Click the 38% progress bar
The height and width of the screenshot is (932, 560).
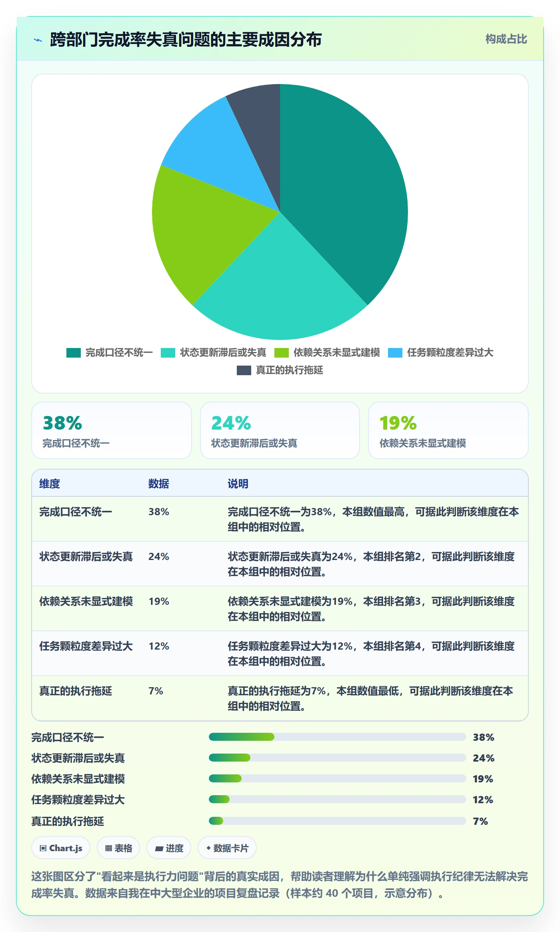338,737
